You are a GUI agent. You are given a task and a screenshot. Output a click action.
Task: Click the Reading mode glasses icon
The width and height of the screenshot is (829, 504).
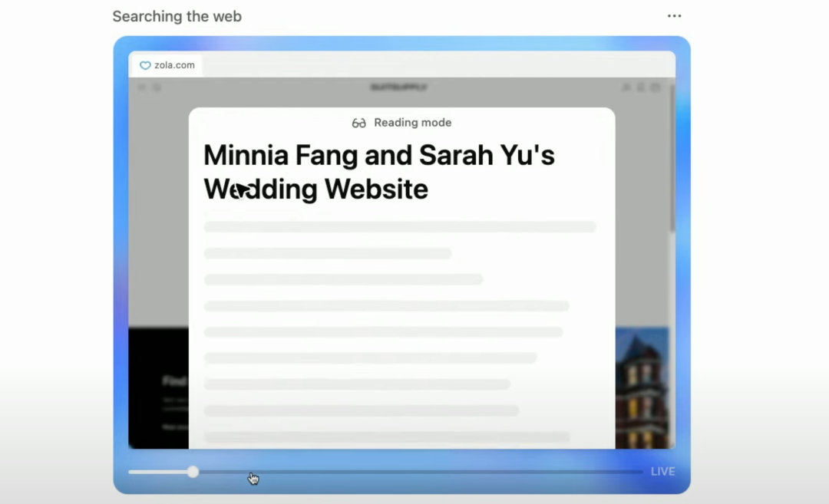pyautogui.click(x=358, y=123)
